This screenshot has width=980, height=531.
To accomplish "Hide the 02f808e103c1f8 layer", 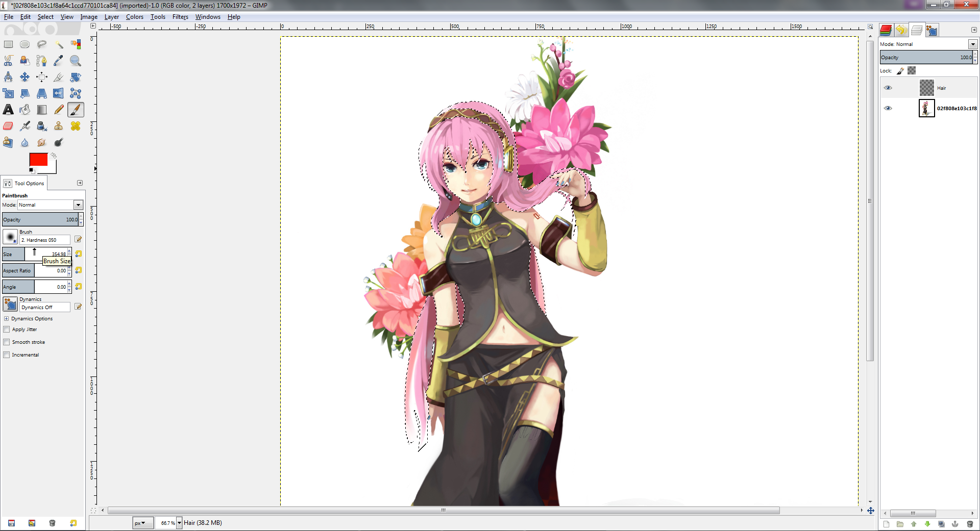I will [x=888, y=108].
